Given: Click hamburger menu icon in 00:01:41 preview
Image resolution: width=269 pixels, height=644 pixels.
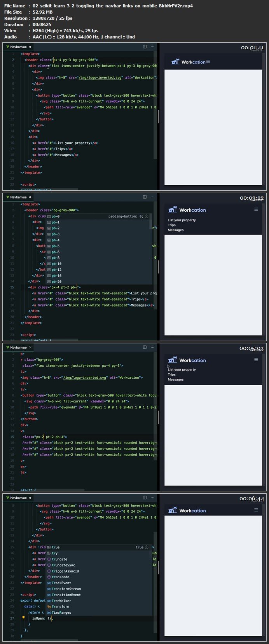Looking at the screenshot, I should click(x=208, y=61).
